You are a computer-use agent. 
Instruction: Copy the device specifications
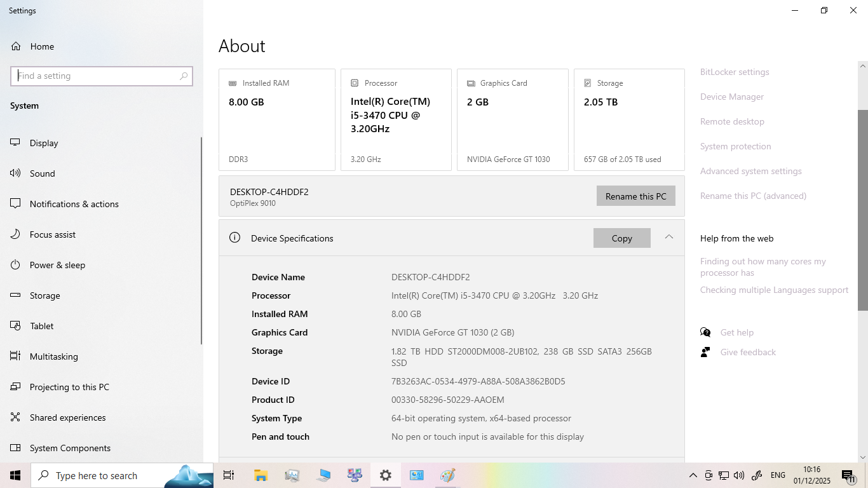pos(621,238)
